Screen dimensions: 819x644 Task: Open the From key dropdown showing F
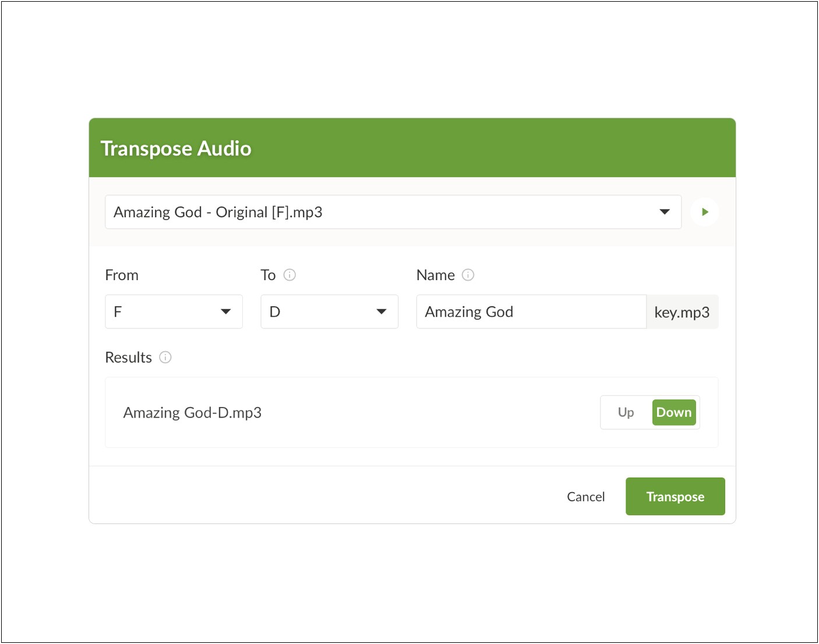tap(174, 312)
